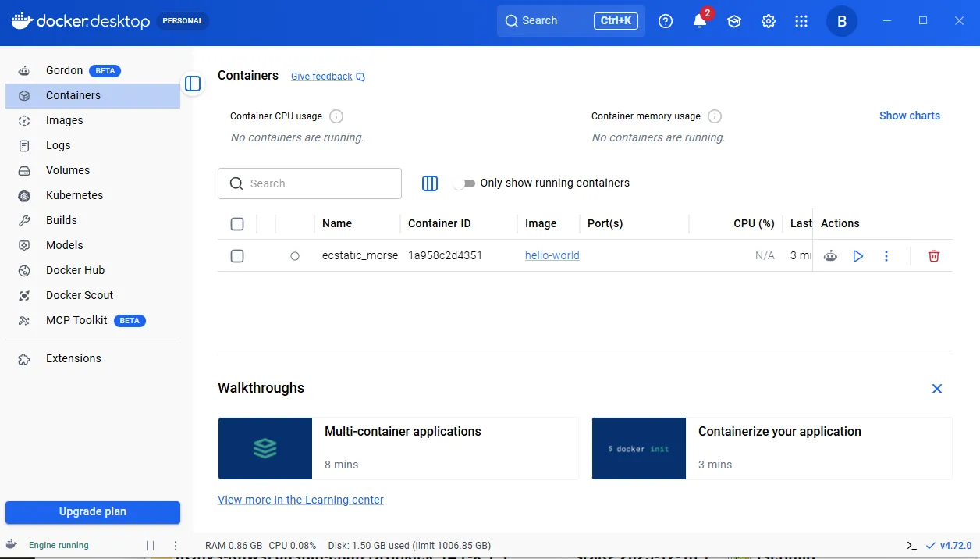The image size is (980, 559).
Task: Open notifications bell with 2 alerts
Action: [700, 21]
